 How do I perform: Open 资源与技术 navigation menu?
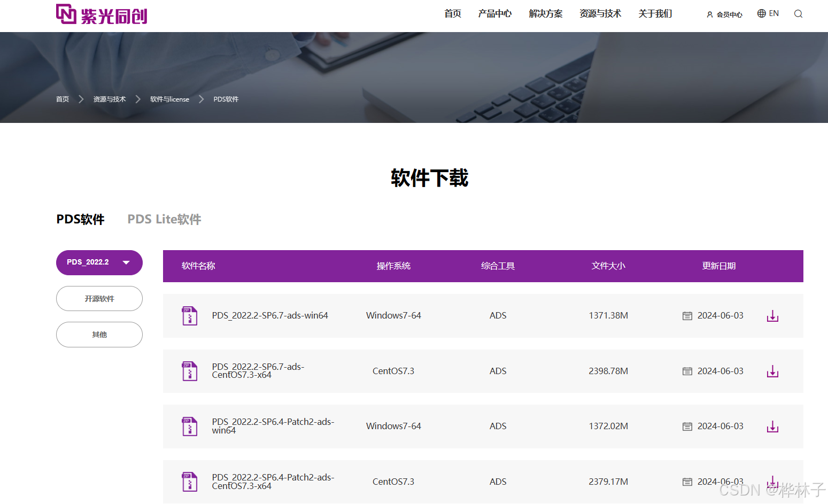pyautogui.click(x=600, y=13)
